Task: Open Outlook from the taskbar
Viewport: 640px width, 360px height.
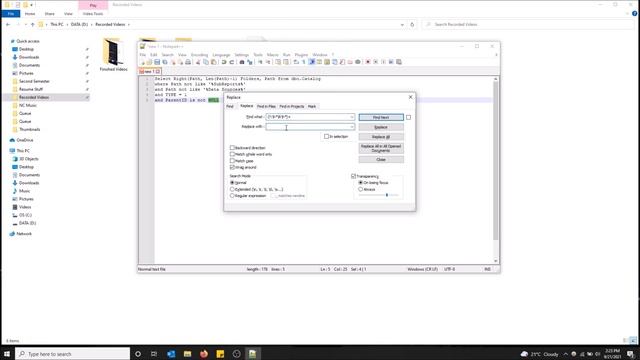Action: coord(171,354)
